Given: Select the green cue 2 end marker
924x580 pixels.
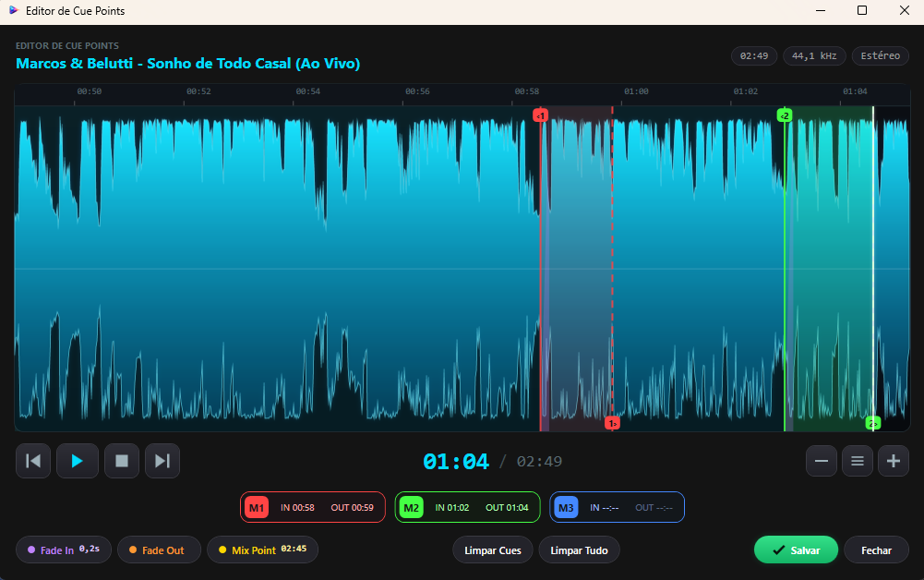Looking at the screenshot, I should coord(872,423).
